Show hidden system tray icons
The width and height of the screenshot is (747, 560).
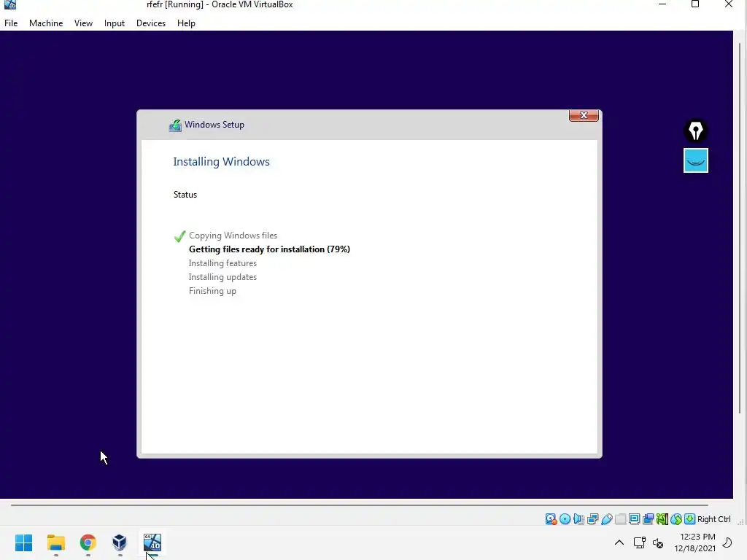pos(619,542)
